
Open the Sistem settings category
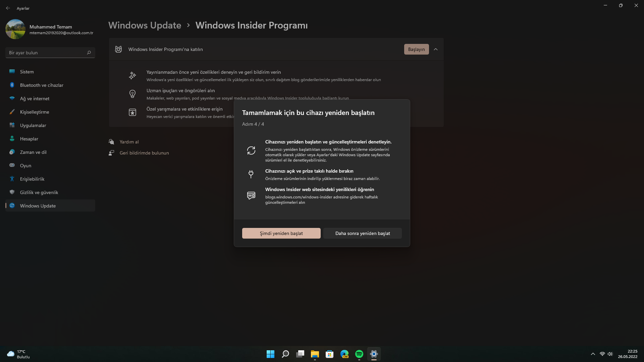pos(27,72)
